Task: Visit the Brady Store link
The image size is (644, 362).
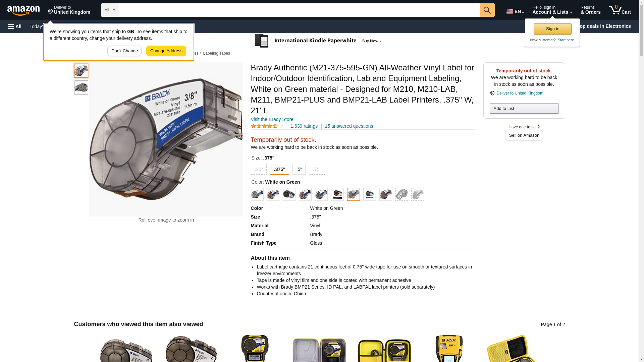Action: click(272, 119)
